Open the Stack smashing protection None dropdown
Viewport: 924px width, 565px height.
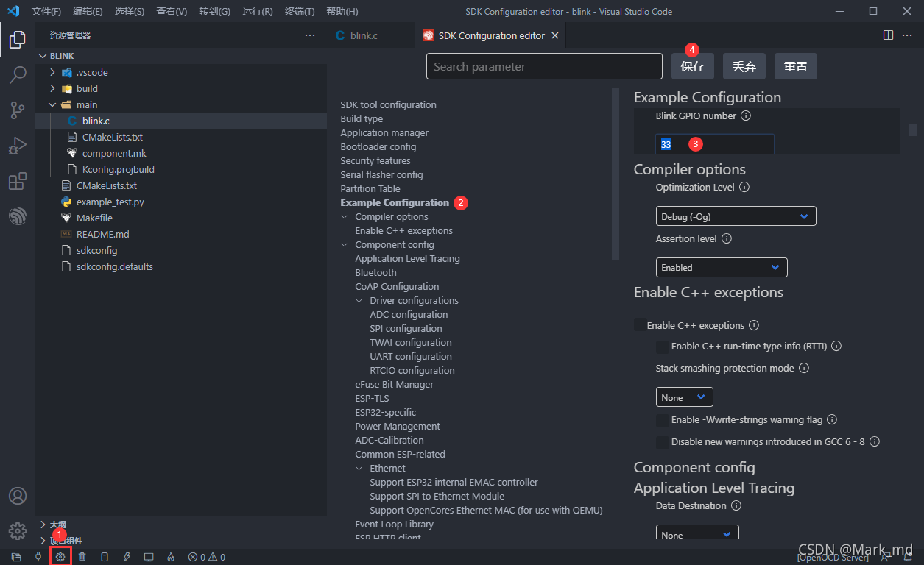(x=685, y=397)
